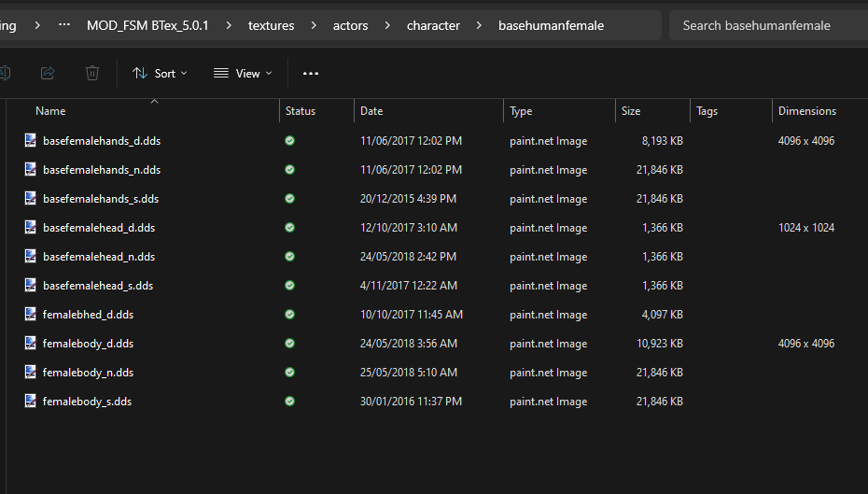
Task: Select the file name femalebhed_d.dds
Action: coord(88,315)
